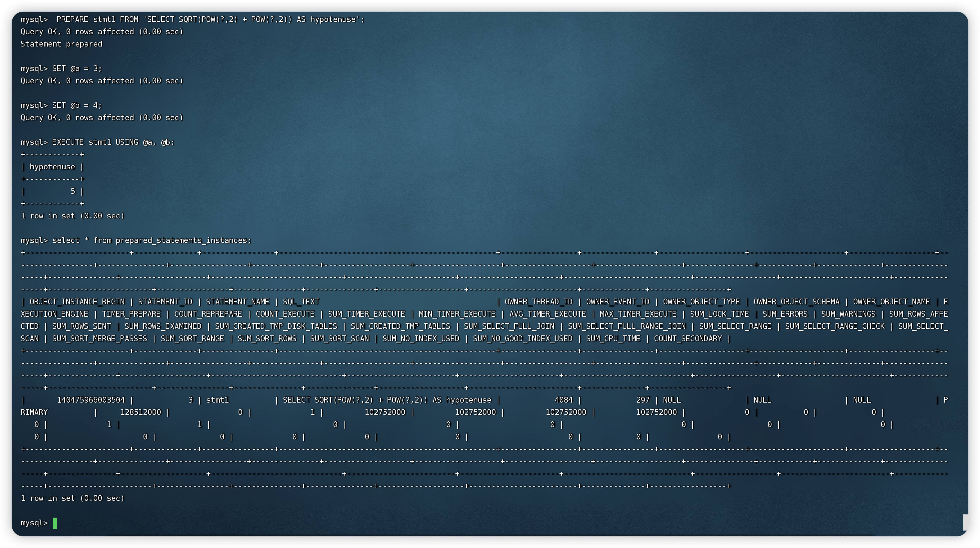
Task: Click the SUM_SELECT_RANGE column header
Action: [x=735, y=326]
